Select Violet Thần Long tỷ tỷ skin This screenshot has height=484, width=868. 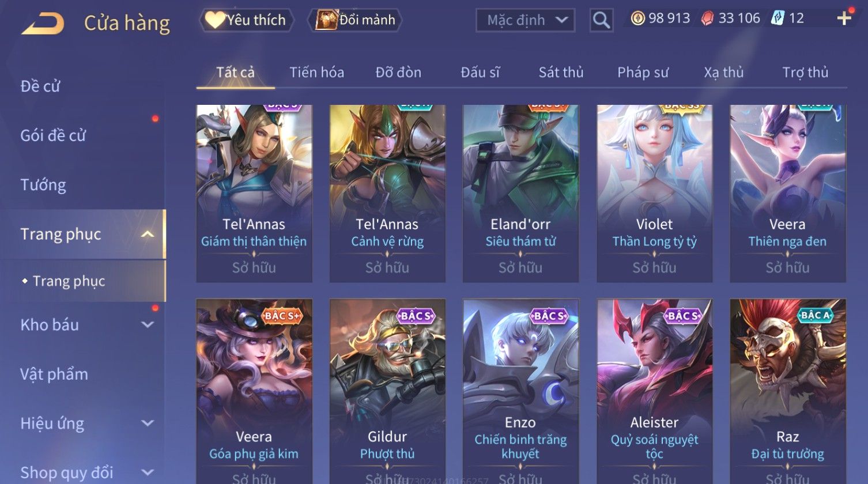(654, 194)
